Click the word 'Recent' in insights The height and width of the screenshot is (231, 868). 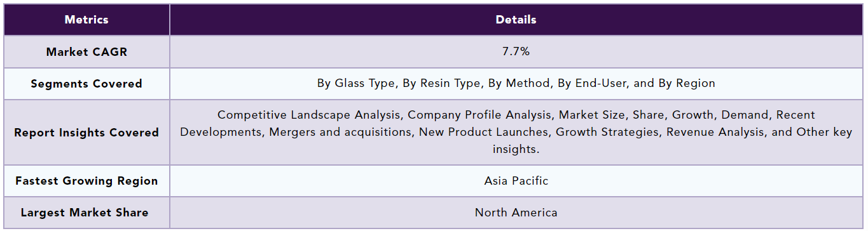click(x=796, y=115)
